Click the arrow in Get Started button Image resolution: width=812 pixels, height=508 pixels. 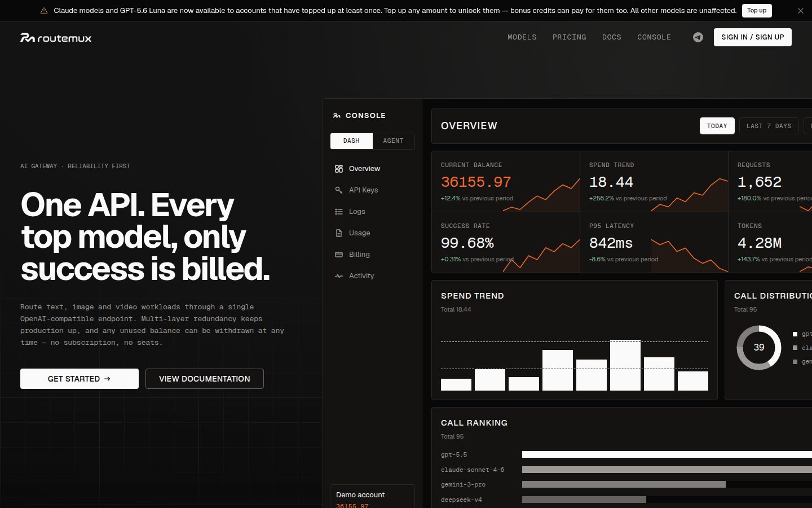pyautogui.click(x=108, y=379)
